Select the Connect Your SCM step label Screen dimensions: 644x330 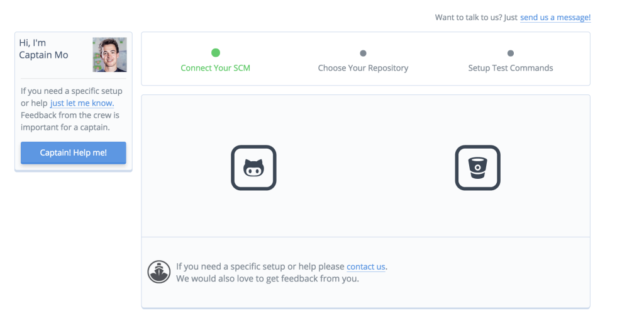215,68
